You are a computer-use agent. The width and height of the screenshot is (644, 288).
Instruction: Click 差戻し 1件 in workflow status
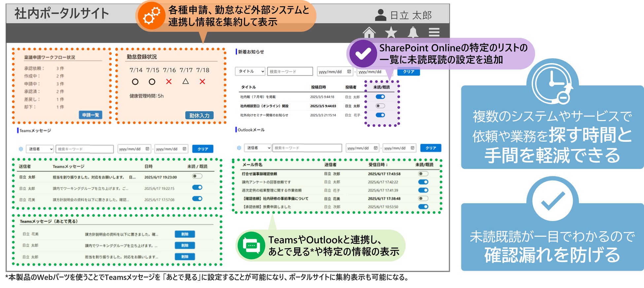pyautogui.click(x=44, y=99)
